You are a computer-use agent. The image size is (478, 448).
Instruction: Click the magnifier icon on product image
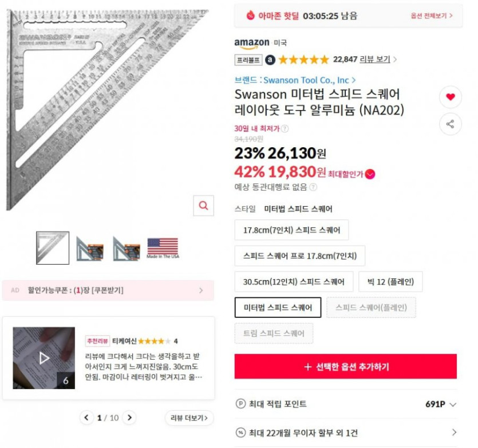point(203,205)
